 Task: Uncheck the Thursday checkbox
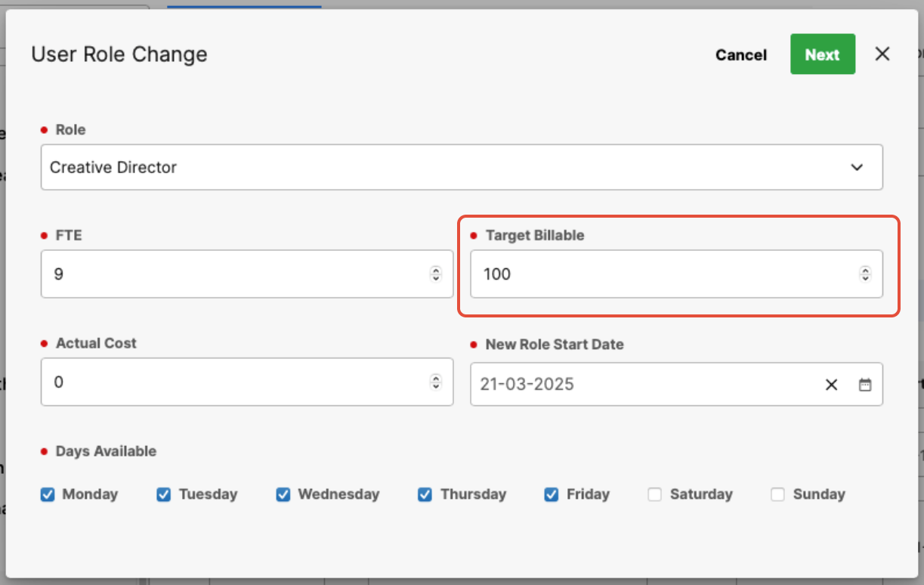425,494
